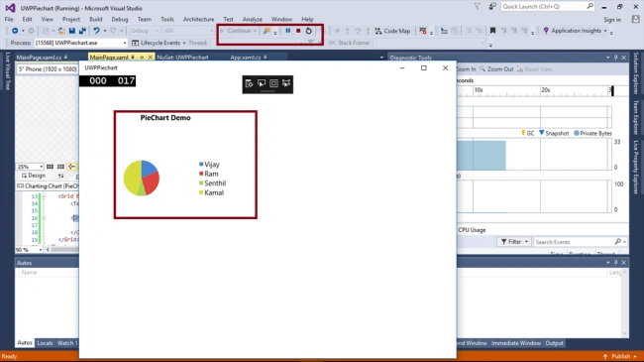Viewport: 644px width, 362px height.
Task: Stop debugging with the red square
Action: 298,31
